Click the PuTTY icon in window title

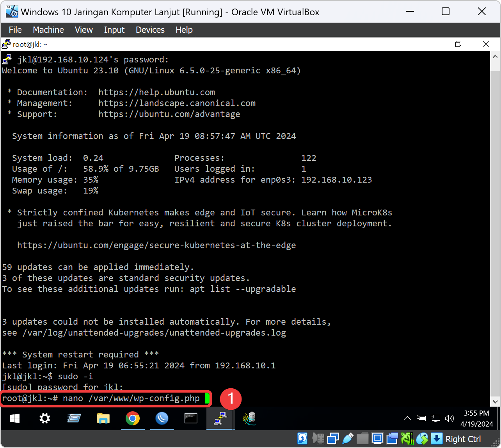pos(6,44)
